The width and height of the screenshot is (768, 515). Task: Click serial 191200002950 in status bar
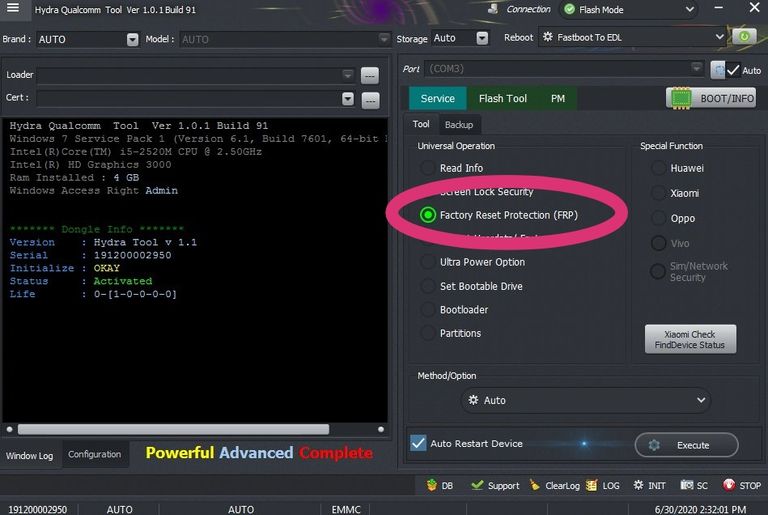coord(38,509)
